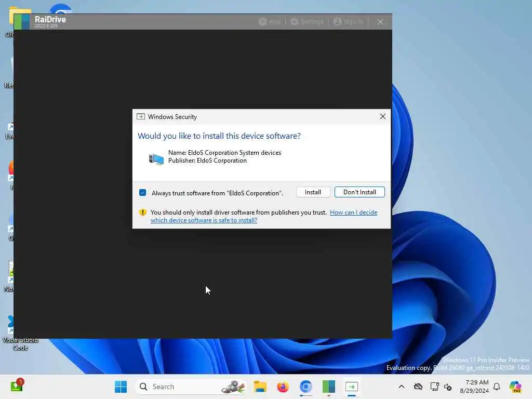
Task: Click the taskbar Search box
Action: pyautogui.click(x=191, y=387)
